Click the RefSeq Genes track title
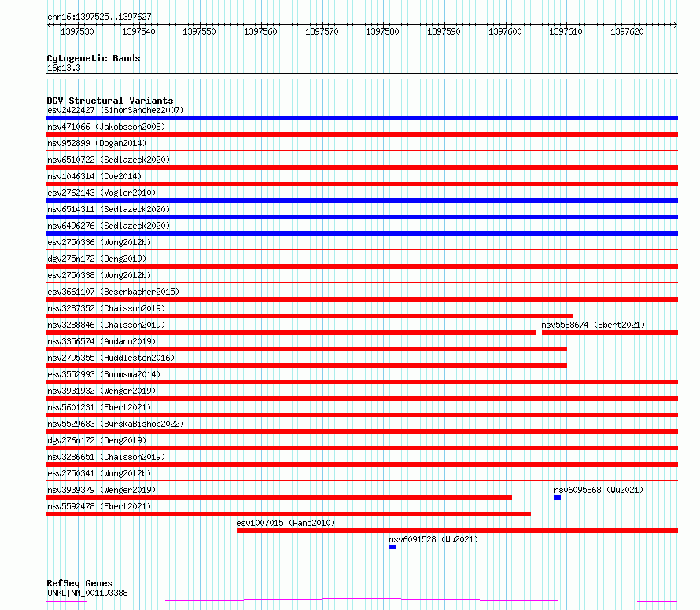The height and width of the screenshot is (610, 700). 79,583
